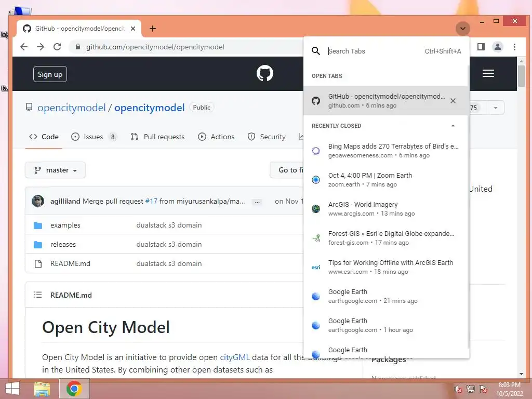Viewport: 532px width, 399px height.
Task: Click the README table of contents icon
Action: pyautogui.click(x=37, y=295)
